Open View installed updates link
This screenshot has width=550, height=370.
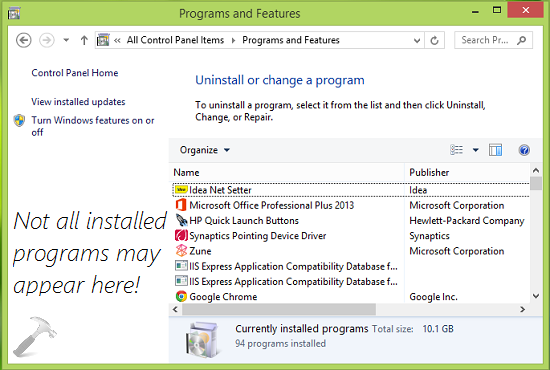click(78, 102)
